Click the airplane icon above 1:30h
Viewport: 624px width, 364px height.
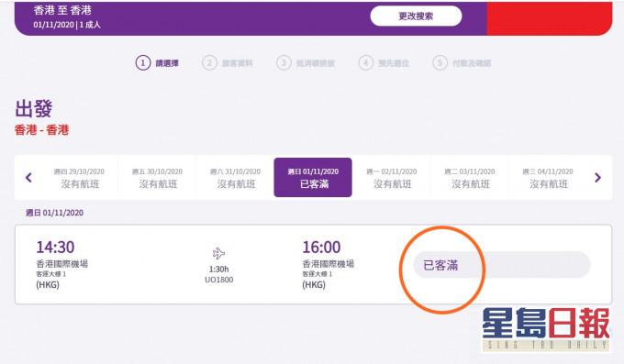tap(218, 253)
